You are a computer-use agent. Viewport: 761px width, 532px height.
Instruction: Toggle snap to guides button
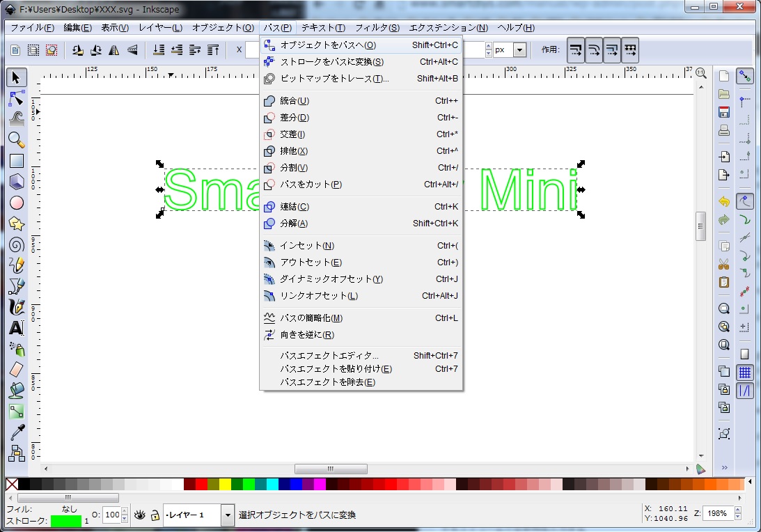[x=744, y=390]
